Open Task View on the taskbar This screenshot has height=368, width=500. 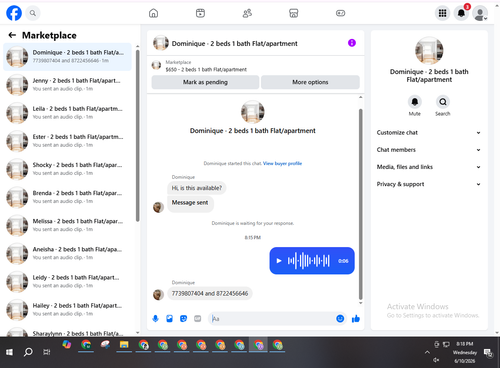point(47,352)
